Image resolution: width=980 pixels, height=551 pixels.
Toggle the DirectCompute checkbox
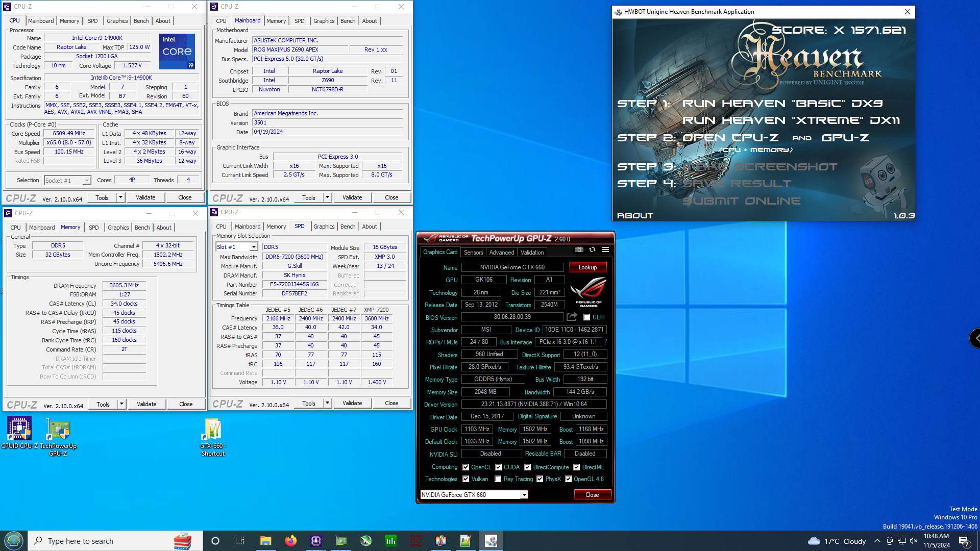(527, 467)
